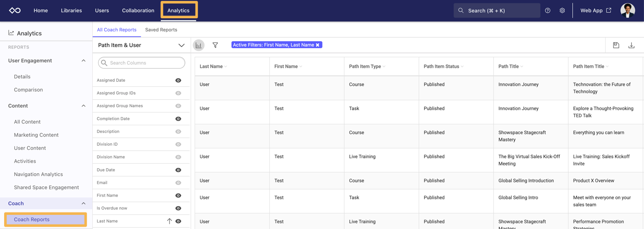Open the Web App link
Image resolution: width=644 pixels, height=229 pixels.
click(596, 11)
